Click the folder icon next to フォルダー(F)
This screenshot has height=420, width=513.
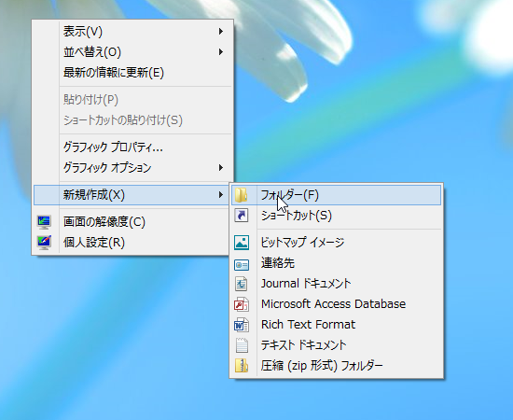click(x=242, y=195)
